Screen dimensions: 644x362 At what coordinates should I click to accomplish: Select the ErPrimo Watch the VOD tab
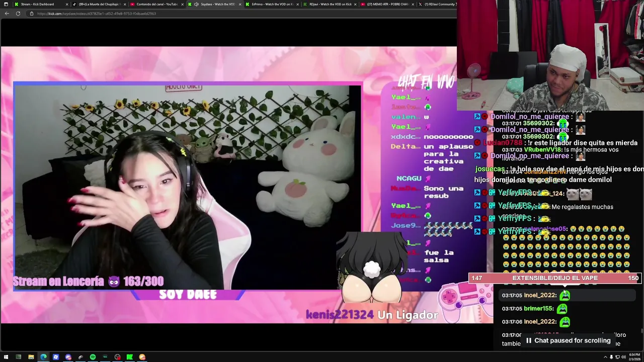272,4
